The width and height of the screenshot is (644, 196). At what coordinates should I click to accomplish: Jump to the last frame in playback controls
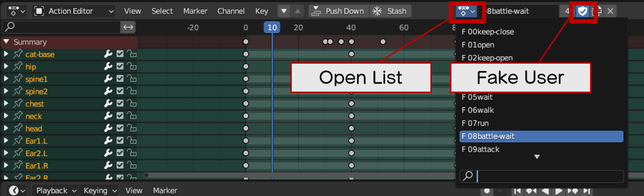click(x=586, y=191)
